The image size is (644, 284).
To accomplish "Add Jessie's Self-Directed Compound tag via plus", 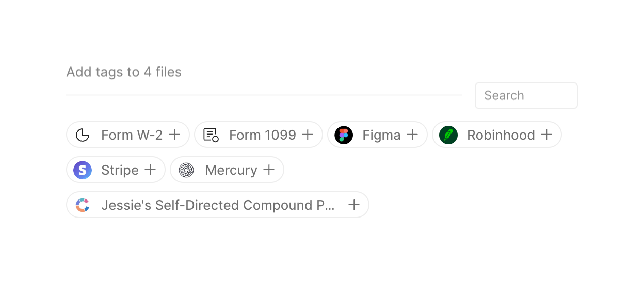I will [354, 205].
